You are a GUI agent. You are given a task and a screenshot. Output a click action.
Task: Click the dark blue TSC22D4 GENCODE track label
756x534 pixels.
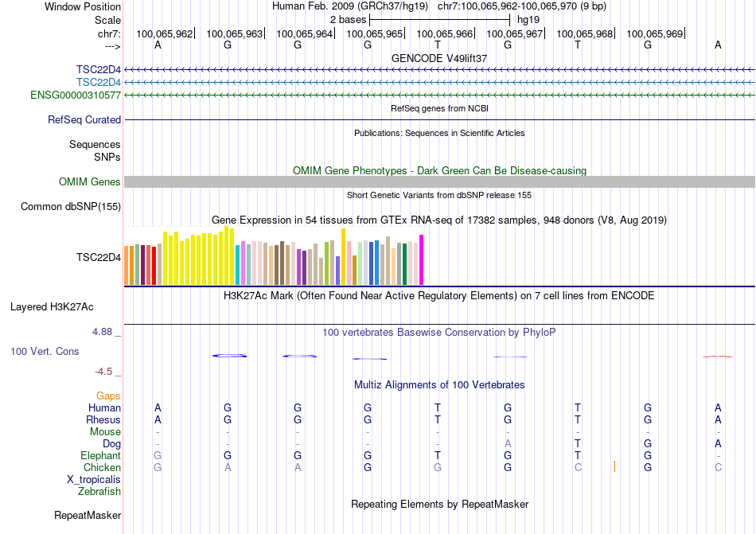click(99, 69)
